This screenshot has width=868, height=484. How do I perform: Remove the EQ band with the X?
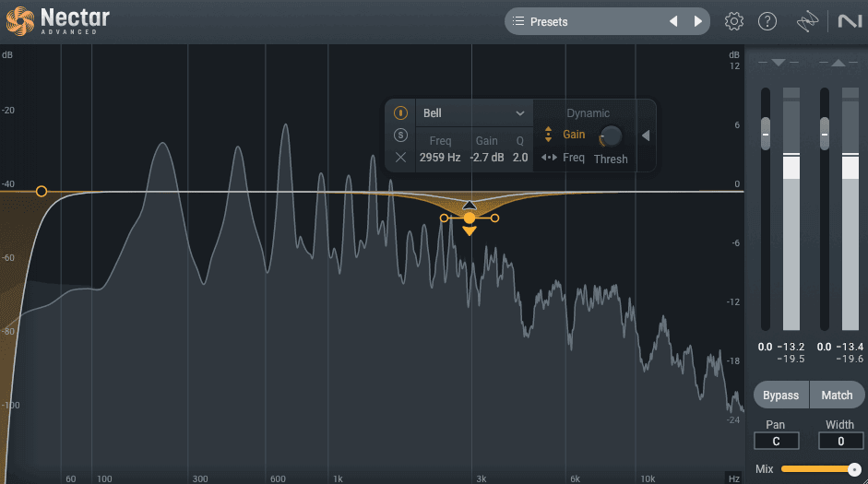(400, 158)
